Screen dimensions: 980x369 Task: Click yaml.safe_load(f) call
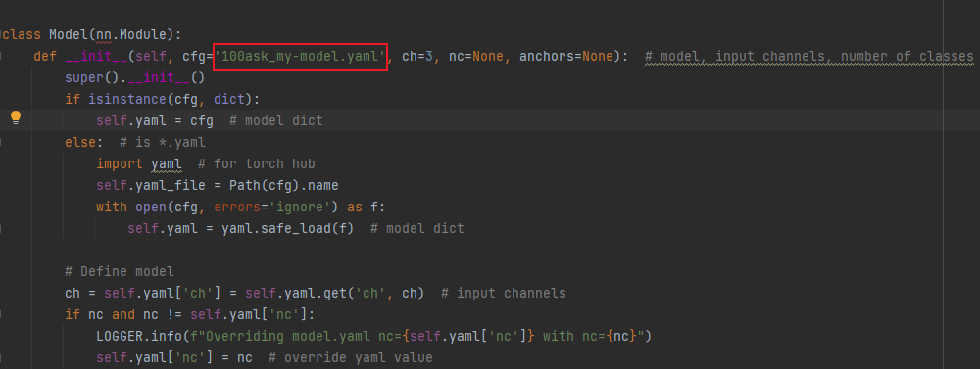(287, 228)
